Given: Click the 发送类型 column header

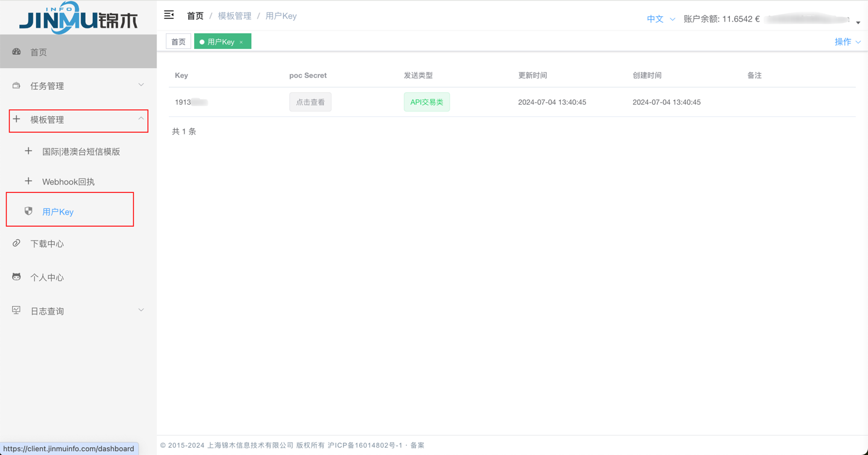Looking at the screenshot, I should click(x=418, y=75).
